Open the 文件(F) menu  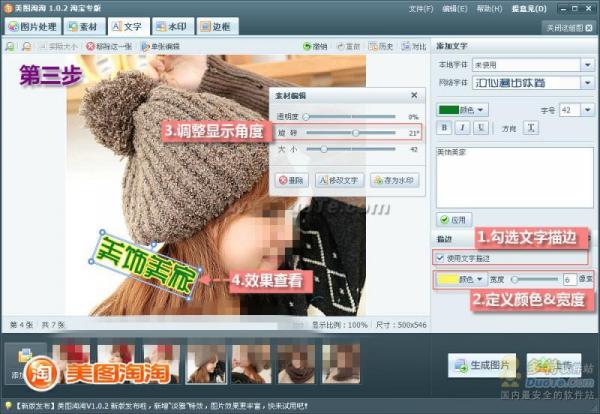[421, 8]
